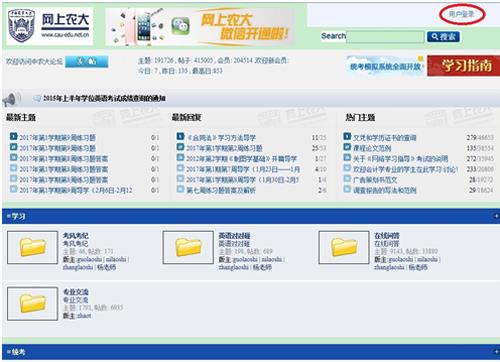This screenshot has width=500, height=362.
Task: Open the 专业交流 forum title link
Action: tap(76, 292)
